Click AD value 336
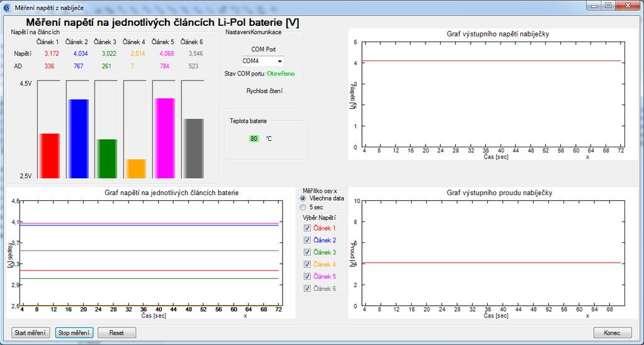 point(49,66)
